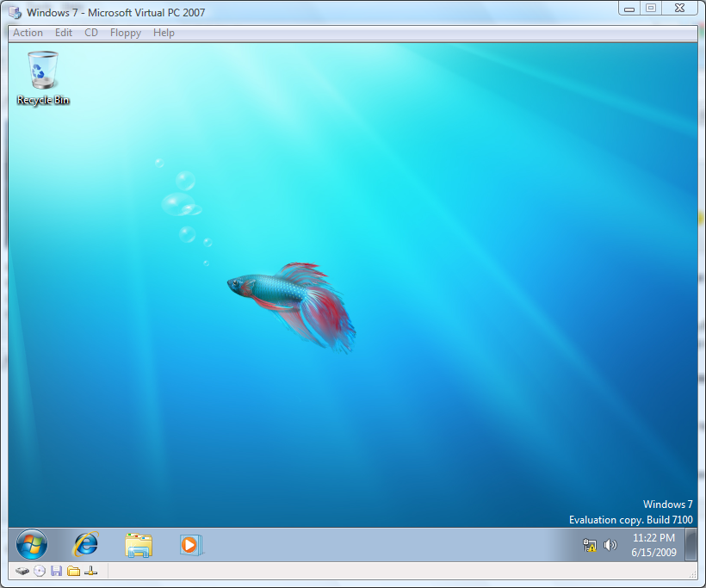Open the Floppy menu
The width and height of the screenshot is (706, 588).
(125, 33)
